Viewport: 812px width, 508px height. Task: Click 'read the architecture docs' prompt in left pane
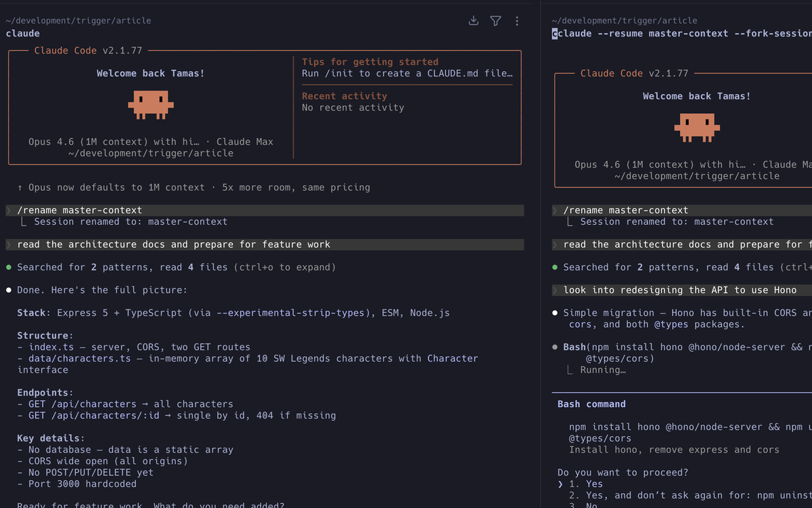[x=265, y=245]
